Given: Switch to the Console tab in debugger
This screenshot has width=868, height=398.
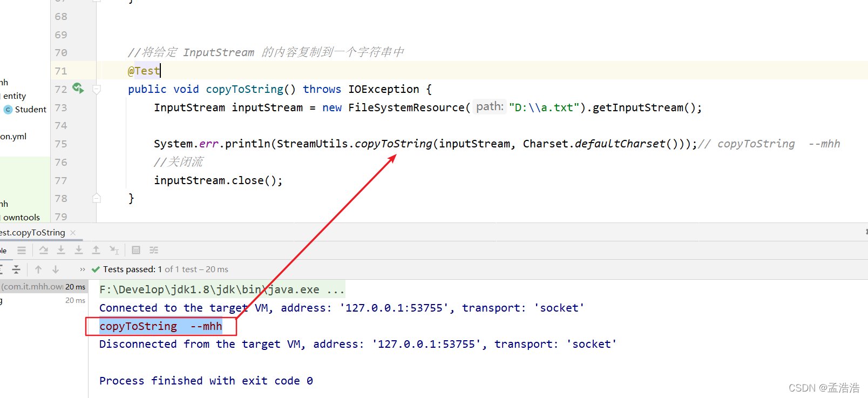Looking at the screenshot, I should [x=3, y=251].
